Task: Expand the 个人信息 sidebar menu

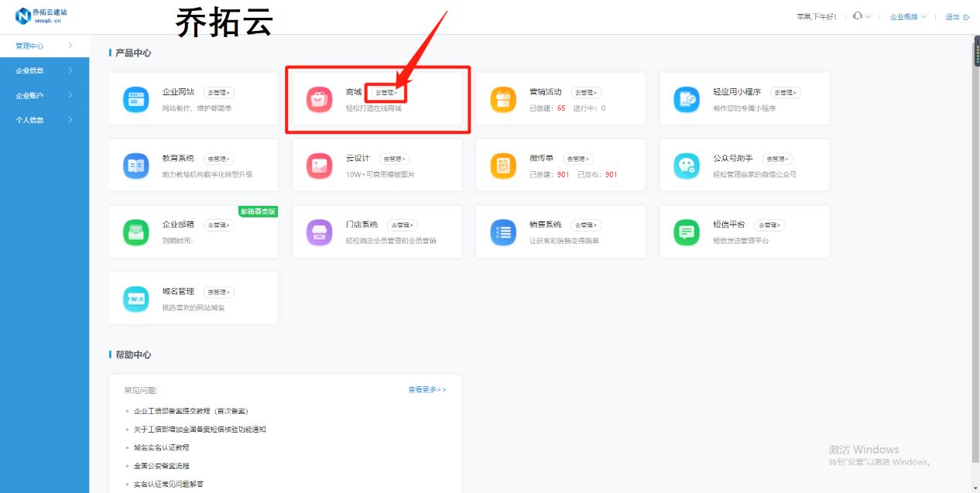Action: pos(31,120)
